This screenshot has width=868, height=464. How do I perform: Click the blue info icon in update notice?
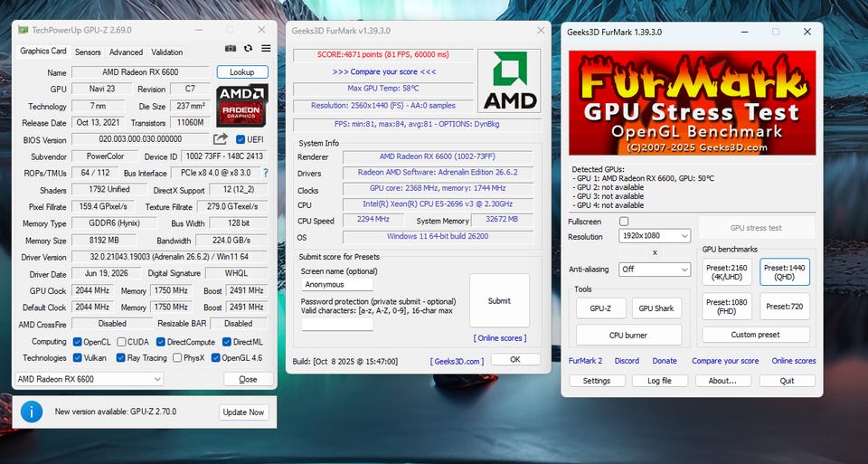32,412
